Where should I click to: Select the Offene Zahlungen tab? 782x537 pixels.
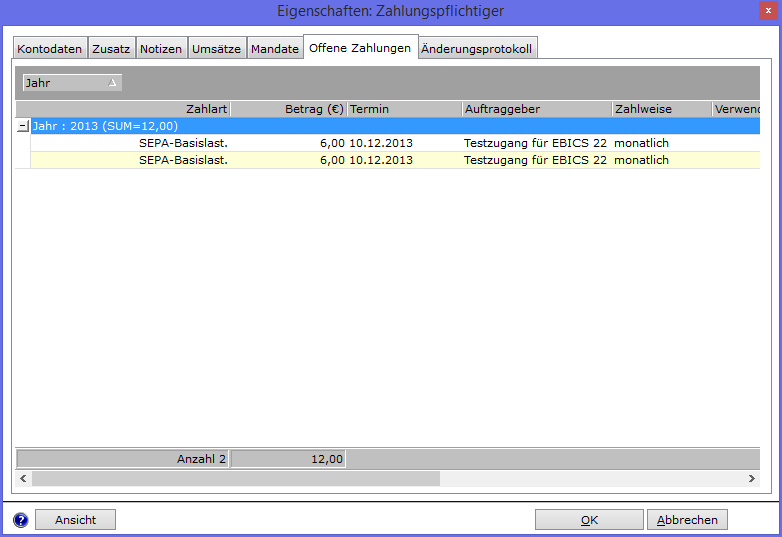[x=360, y=48]
